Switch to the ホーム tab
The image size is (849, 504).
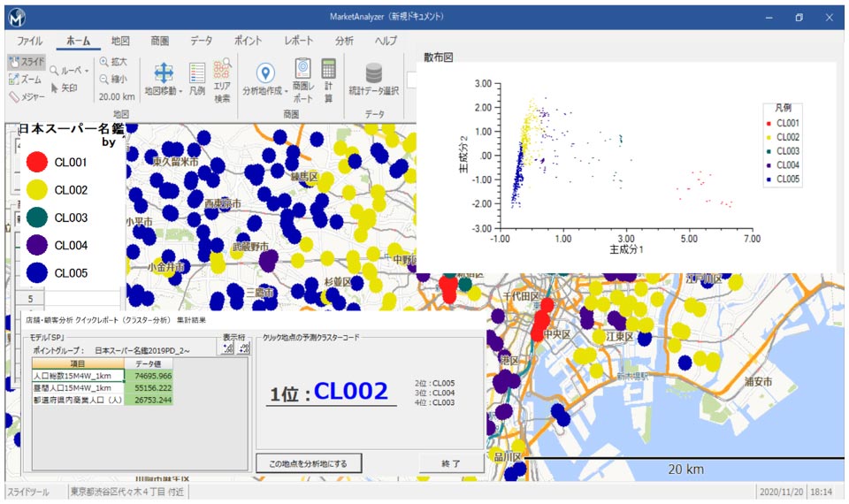(78, 41)
